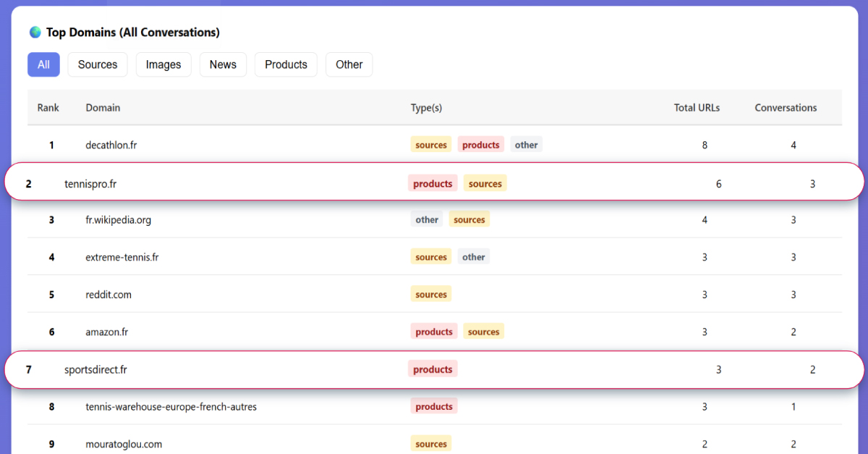The image size is (868, 454).
Task: Click the Rank column header
Action: coord(48,108)
